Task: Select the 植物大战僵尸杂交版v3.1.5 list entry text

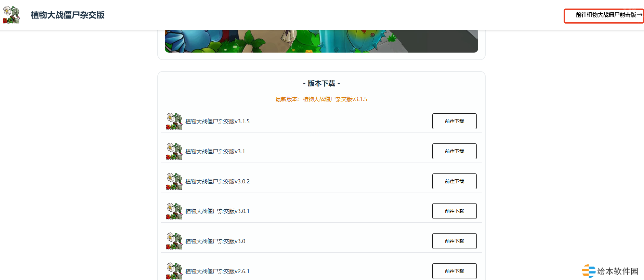Action: pos(218,122)
